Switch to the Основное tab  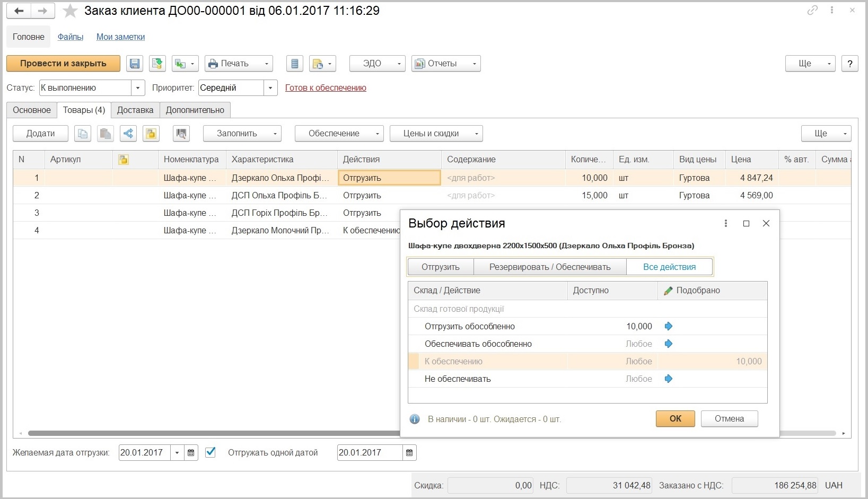click(x=32, y=110)
